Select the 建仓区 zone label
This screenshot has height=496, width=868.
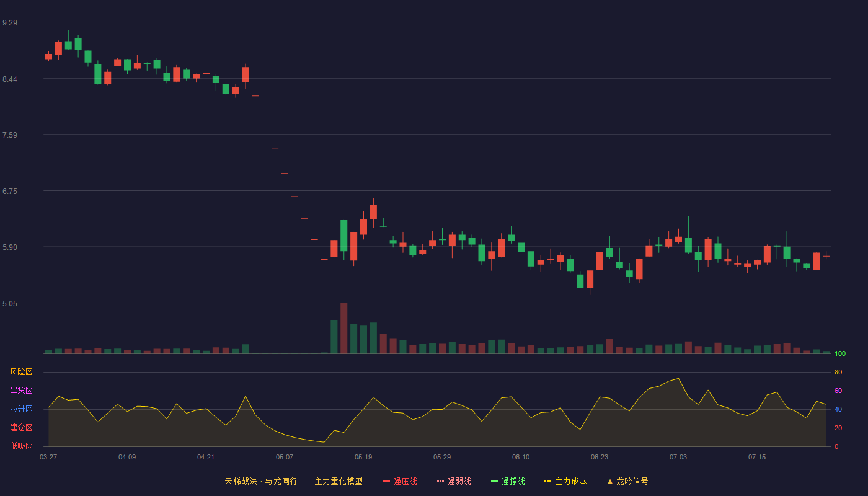[21, 428]
